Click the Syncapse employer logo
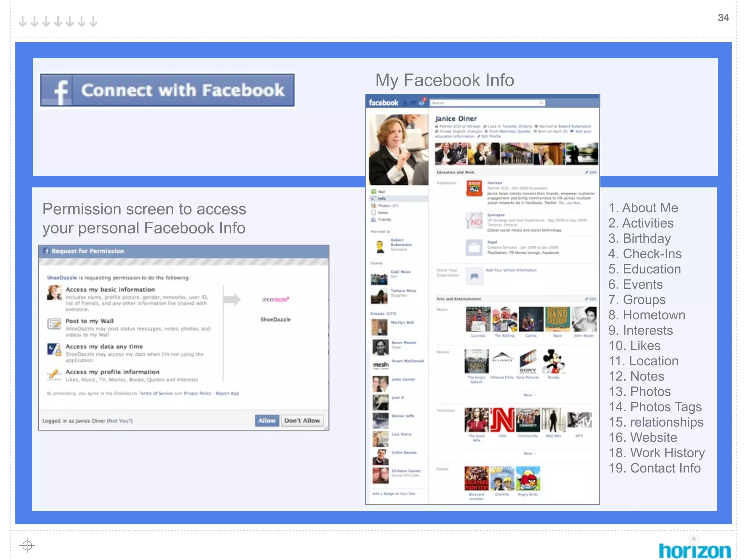 point(474,221)
